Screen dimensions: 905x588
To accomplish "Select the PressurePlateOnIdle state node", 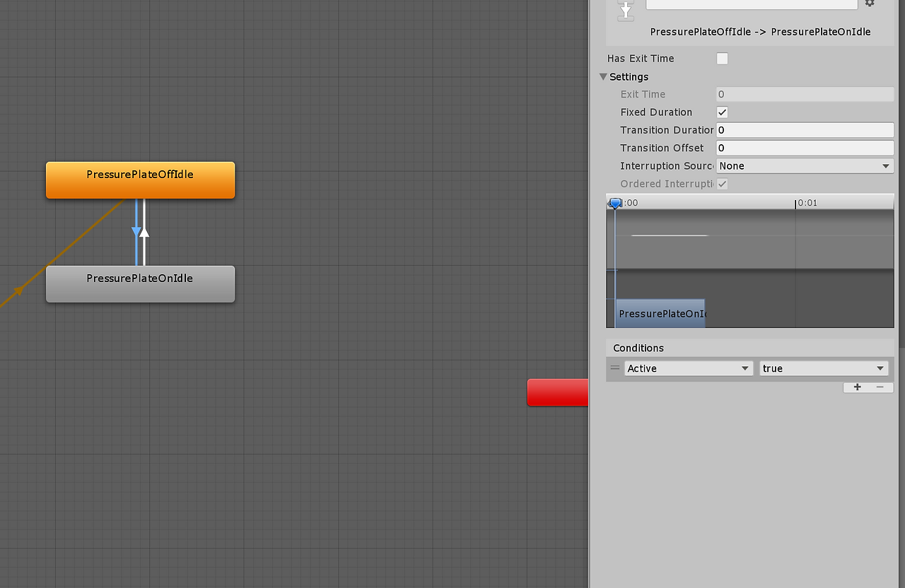I will [140, 284].
